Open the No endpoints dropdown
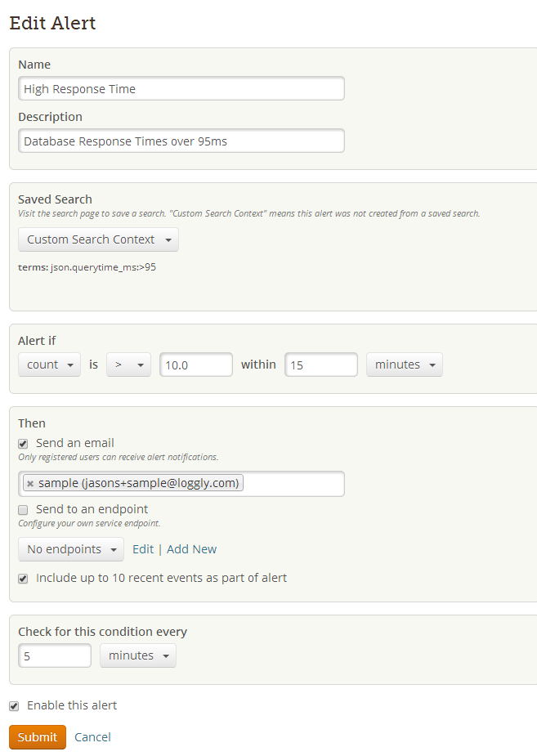 71,549
